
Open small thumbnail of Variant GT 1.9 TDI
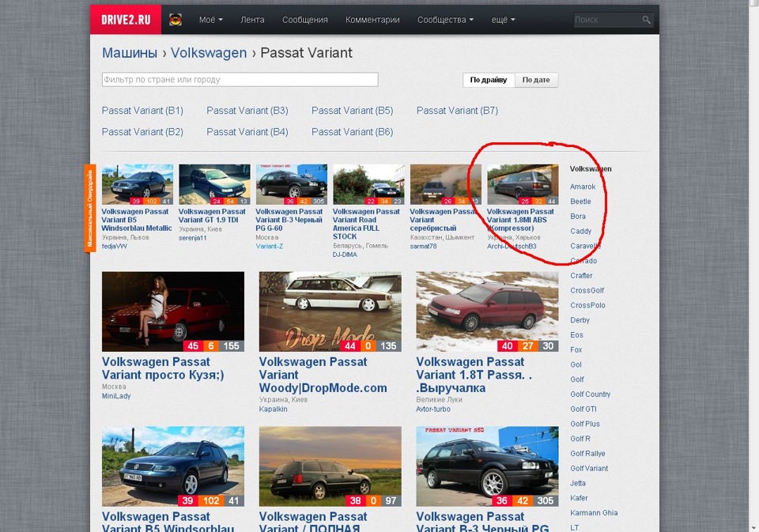(214, 184)
